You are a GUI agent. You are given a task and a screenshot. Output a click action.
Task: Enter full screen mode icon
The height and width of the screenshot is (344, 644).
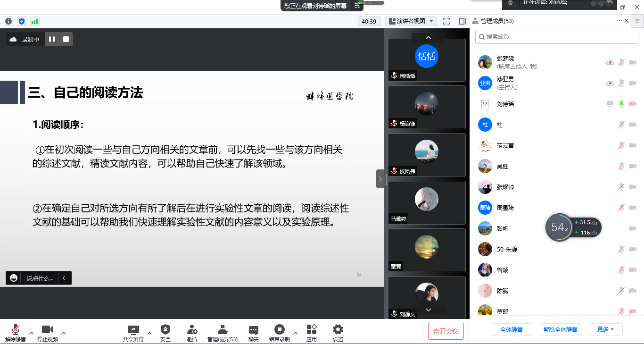[x=446, y=21]
